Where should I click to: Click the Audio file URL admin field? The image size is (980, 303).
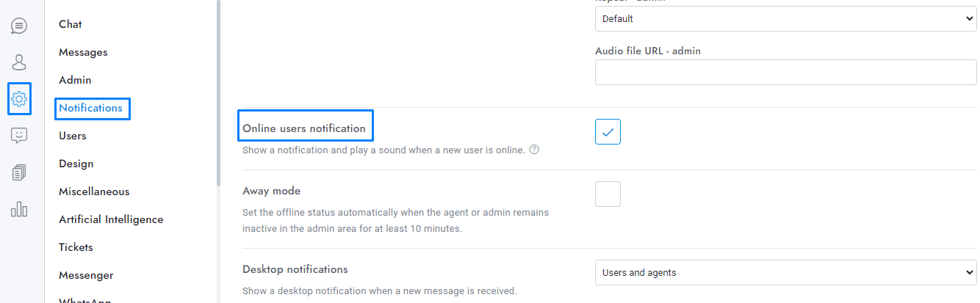[x=785, y=73]
